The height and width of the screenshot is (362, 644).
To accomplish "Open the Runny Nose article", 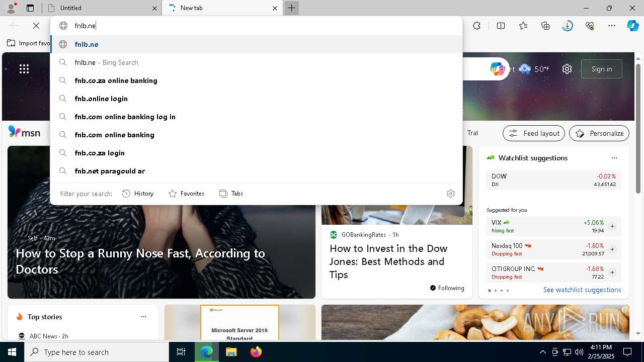I will [x=140, y=261].
